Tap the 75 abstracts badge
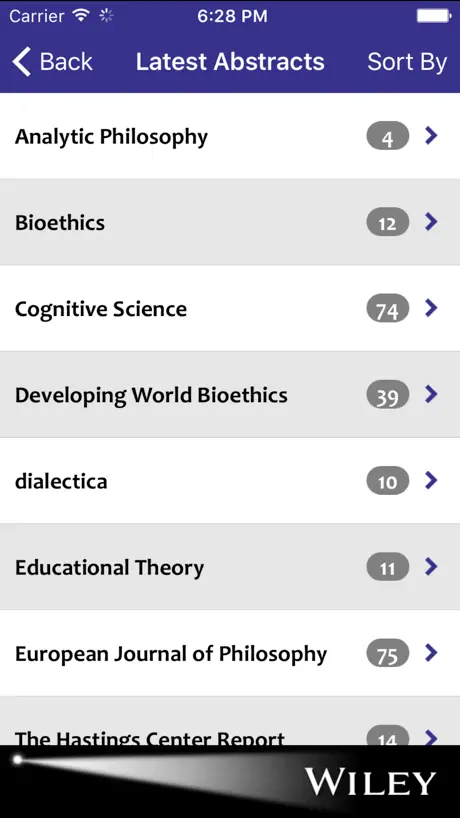 [x=388, y=653]
